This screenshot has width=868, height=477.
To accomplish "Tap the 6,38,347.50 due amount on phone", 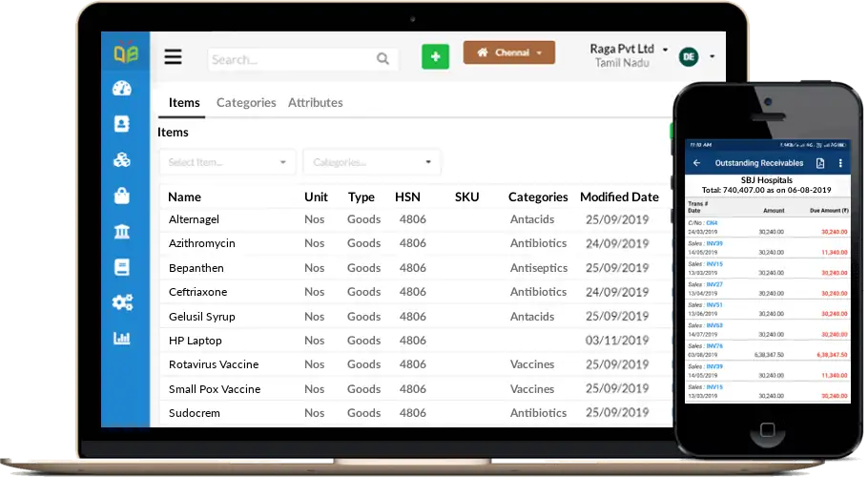I will [832, 355].
